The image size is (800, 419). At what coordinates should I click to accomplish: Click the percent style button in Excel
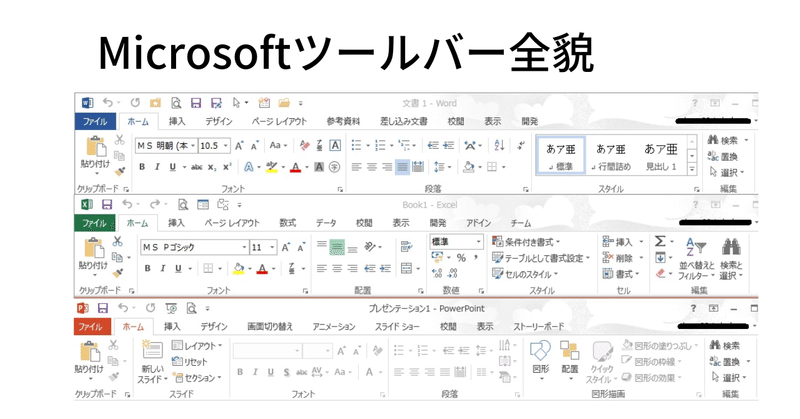[x=461, y=258]
